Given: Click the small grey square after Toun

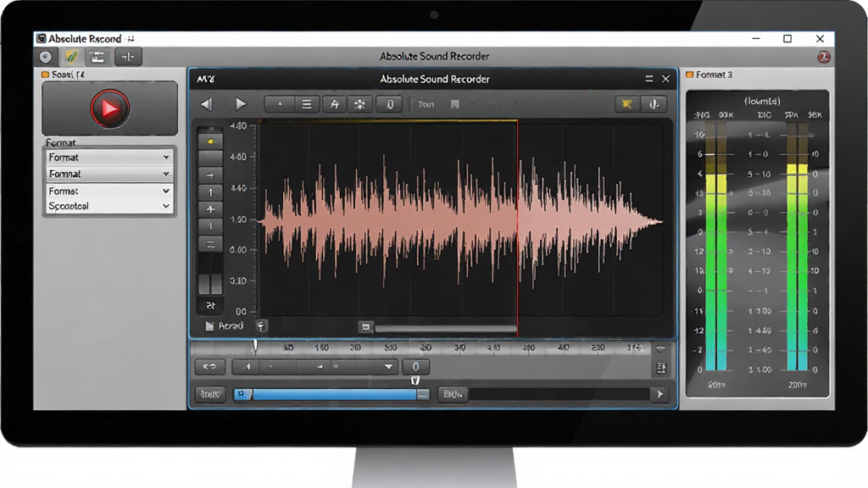Looking at the screenshot, I should [x=454, y=104].
